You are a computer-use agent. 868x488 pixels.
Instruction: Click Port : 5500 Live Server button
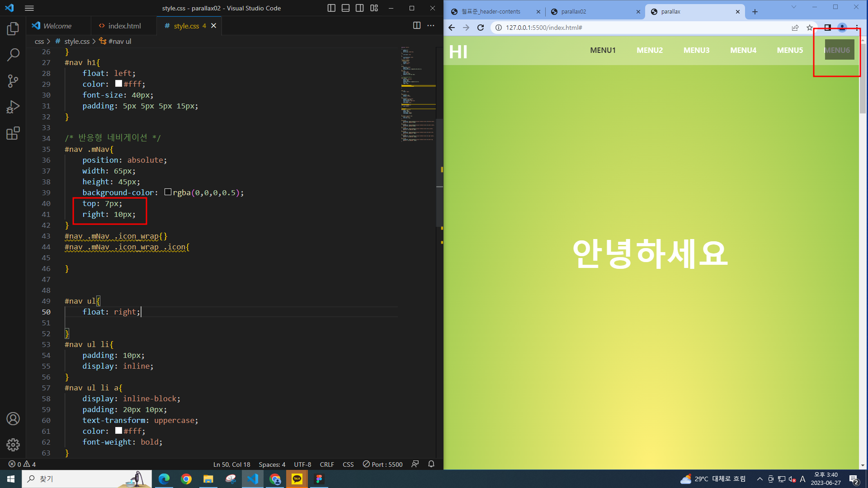click(x=382, y=464)
